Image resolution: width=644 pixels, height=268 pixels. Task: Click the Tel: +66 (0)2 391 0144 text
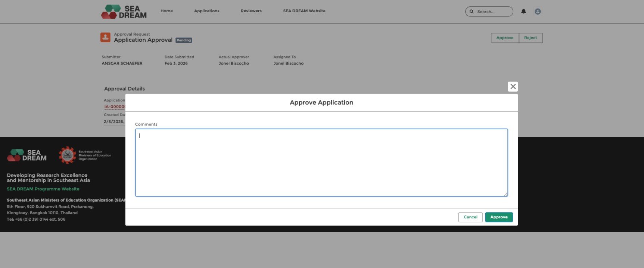click(x=36, y=219)
